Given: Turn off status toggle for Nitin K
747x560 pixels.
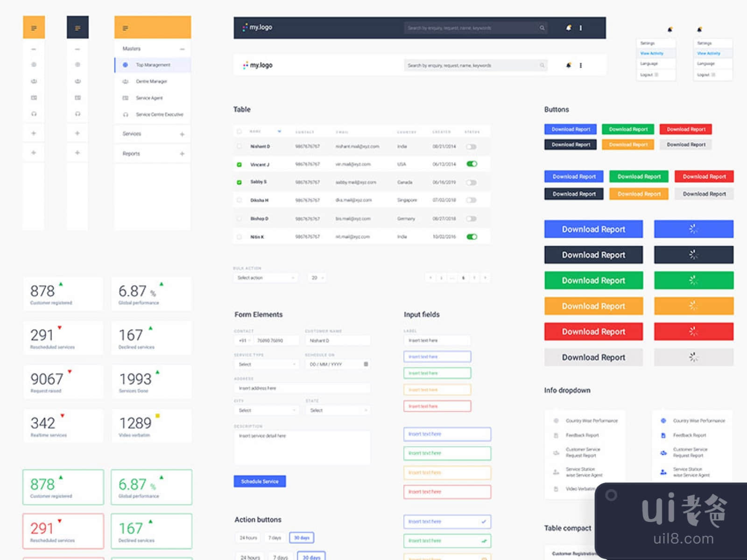Looking at the screenshot, I should pyautogui.click(x=472, y=237).
